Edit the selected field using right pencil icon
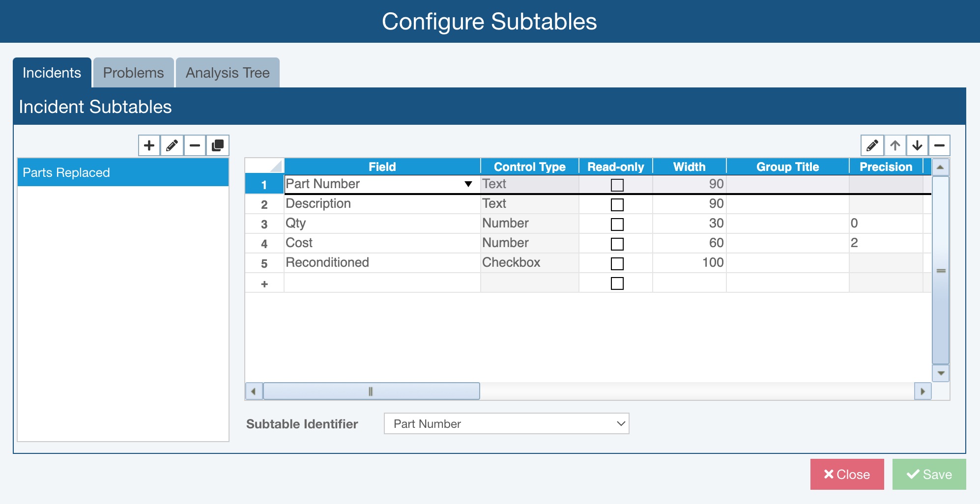 click(x=872, y=145)
